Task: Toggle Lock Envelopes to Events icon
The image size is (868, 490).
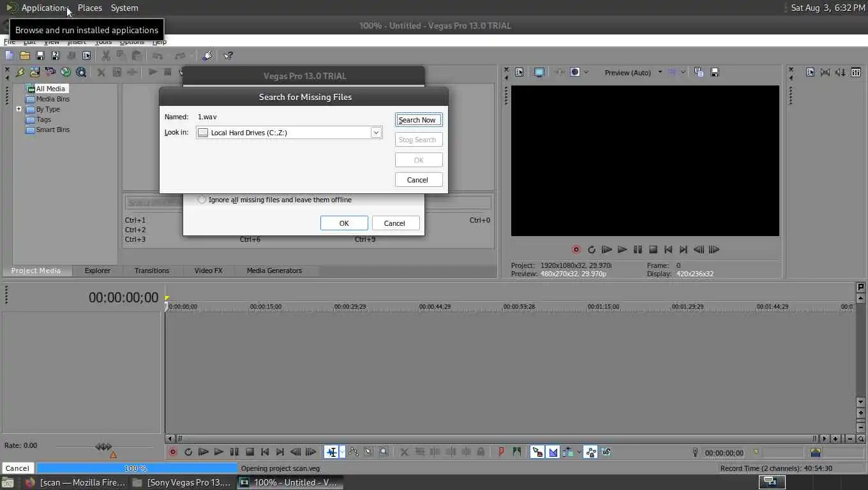Action: tap(590, 452)
